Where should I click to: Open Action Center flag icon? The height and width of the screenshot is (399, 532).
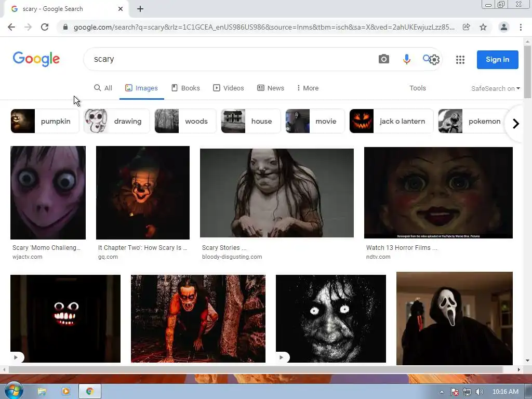(455, 392)
